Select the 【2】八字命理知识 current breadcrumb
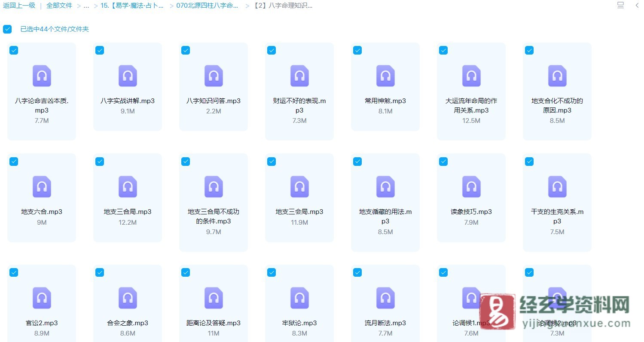Image resolution: width=644 pixels, height=342 pixels. click(283, 6)
